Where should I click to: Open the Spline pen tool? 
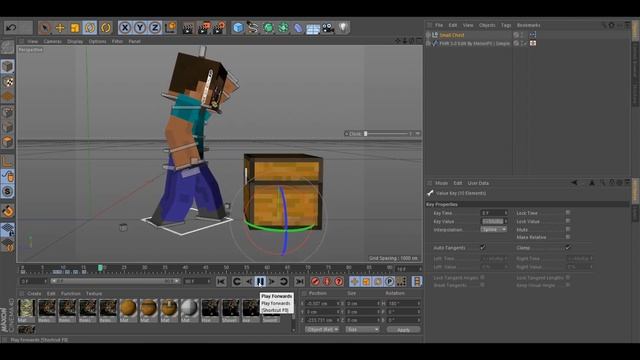[253, 28]
